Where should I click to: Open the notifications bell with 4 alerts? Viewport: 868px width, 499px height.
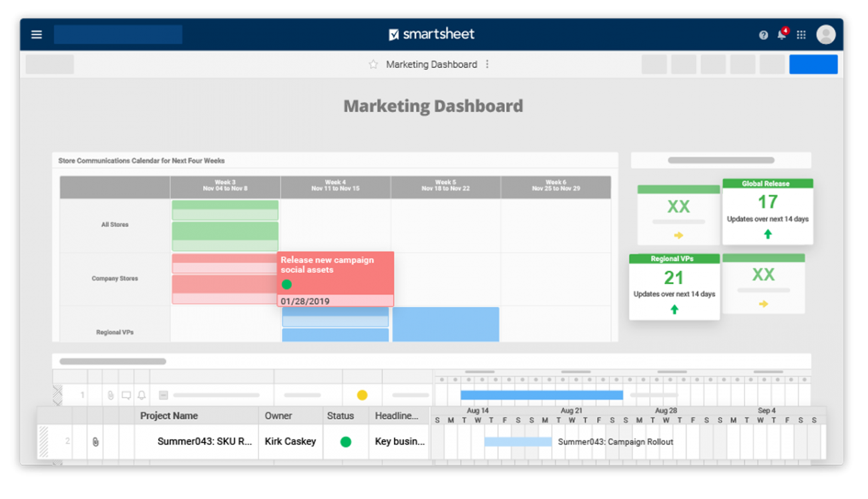781,35
